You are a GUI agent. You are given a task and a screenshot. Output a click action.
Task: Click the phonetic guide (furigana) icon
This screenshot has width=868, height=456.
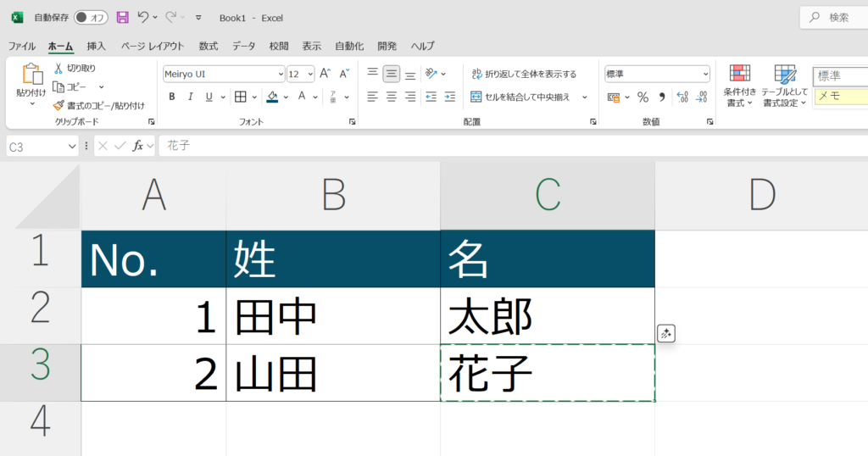pos(332,97)
